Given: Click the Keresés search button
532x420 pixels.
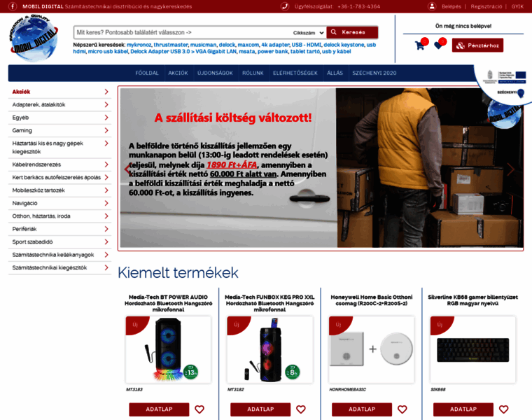Looking at the screenshot, I should point(352,32).
